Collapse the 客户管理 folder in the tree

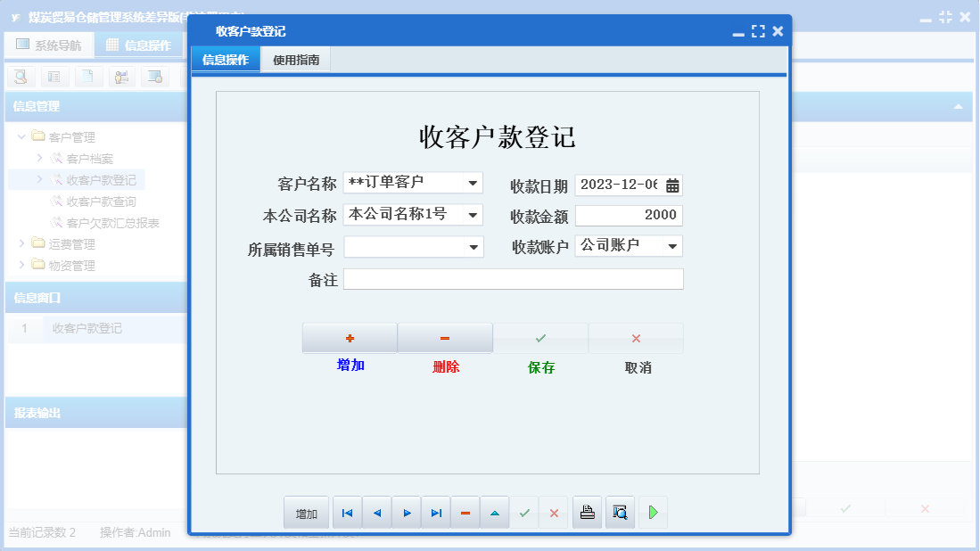(x=21, y=136)
